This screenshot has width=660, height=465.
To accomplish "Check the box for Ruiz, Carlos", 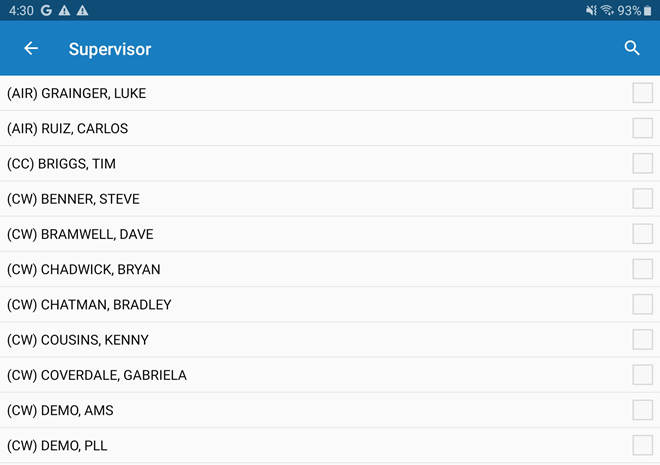I will click(642, 128).
